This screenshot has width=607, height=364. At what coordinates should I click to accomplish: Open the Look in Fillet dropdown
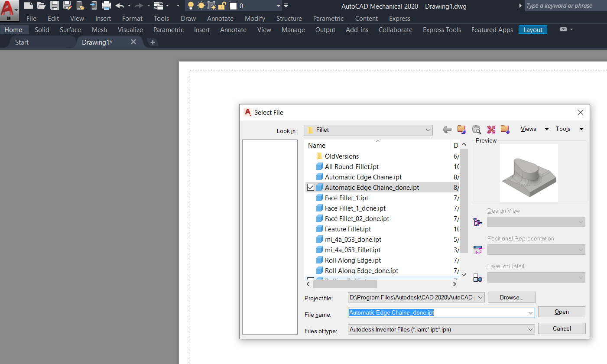pos(368,130)
